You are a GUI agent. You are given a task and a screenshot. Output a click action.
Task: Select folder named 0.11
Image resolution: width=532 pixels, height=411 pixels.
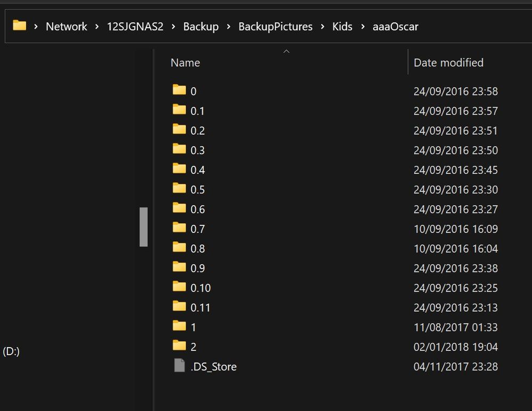tap(200, 308)
